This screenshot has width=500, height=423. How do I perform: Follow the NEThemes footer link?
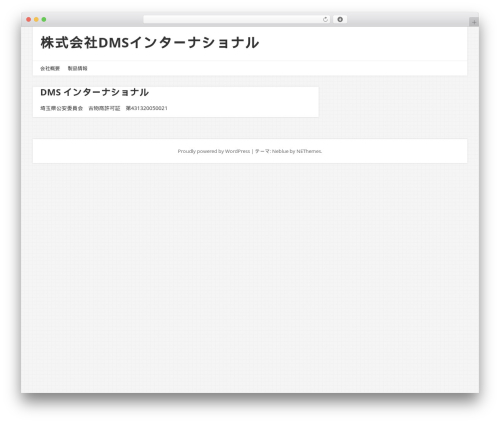(309, 151)
